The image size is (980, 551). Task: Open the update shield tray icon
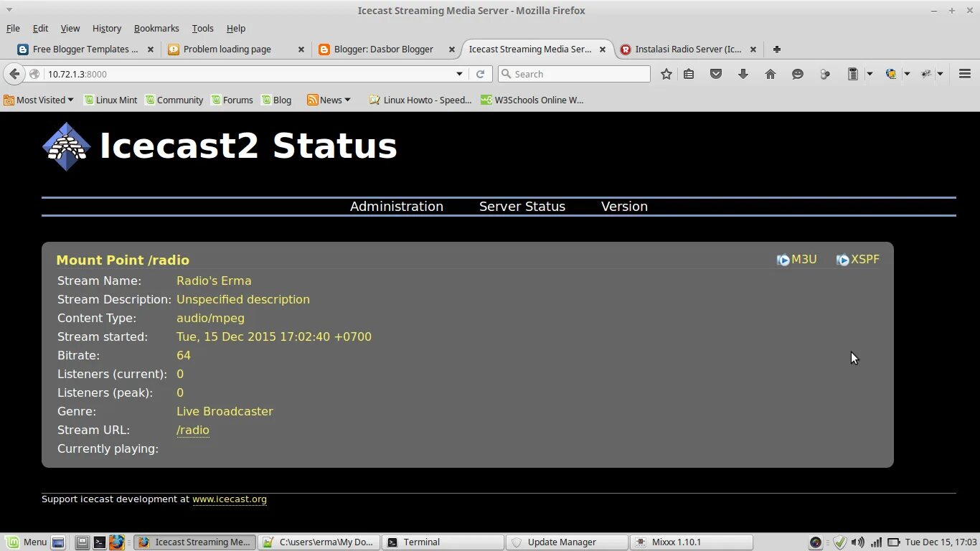pyautogui.click(x=839, y=542)
